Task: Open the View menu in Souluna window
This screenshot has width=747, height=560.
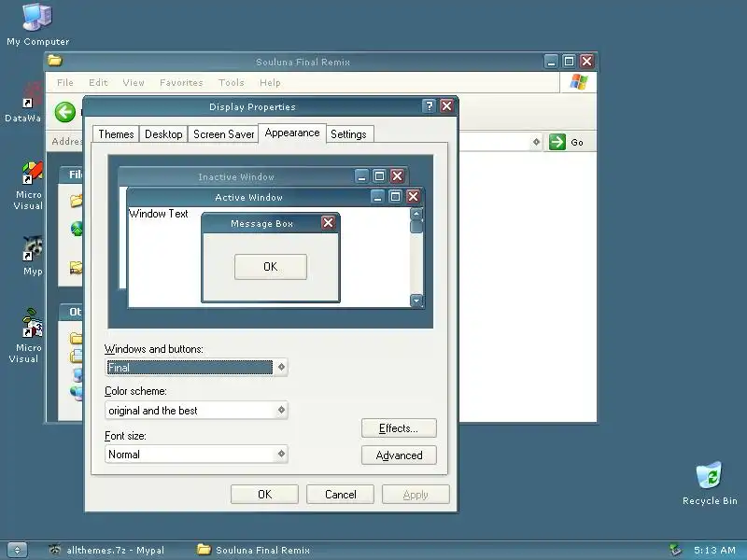Action: tap(134, 82)
